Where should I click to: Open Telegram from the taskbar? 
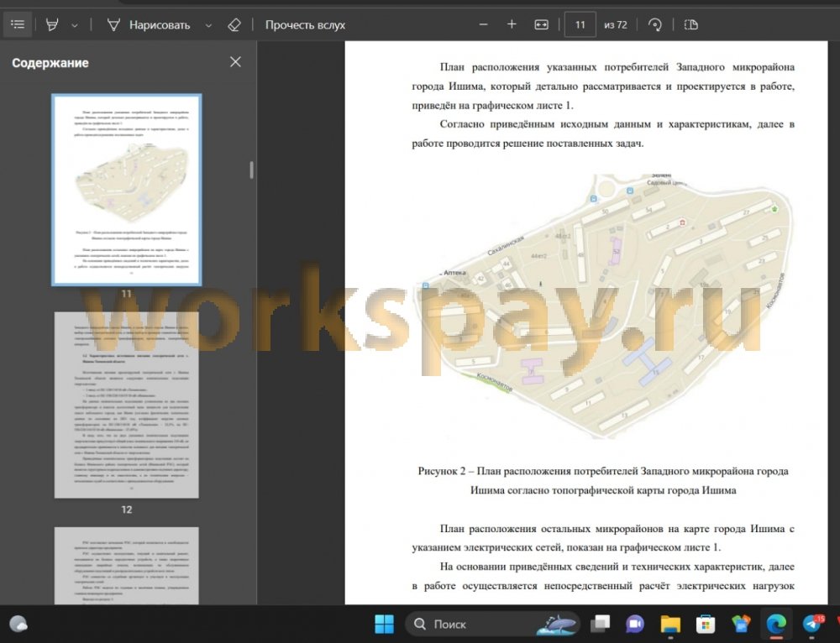click(x=812, y=624)
